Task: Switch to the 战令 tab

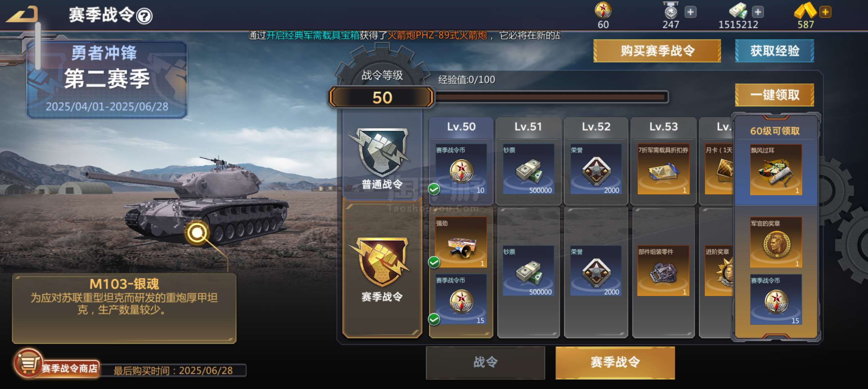Action: click(x=485, y=362)
